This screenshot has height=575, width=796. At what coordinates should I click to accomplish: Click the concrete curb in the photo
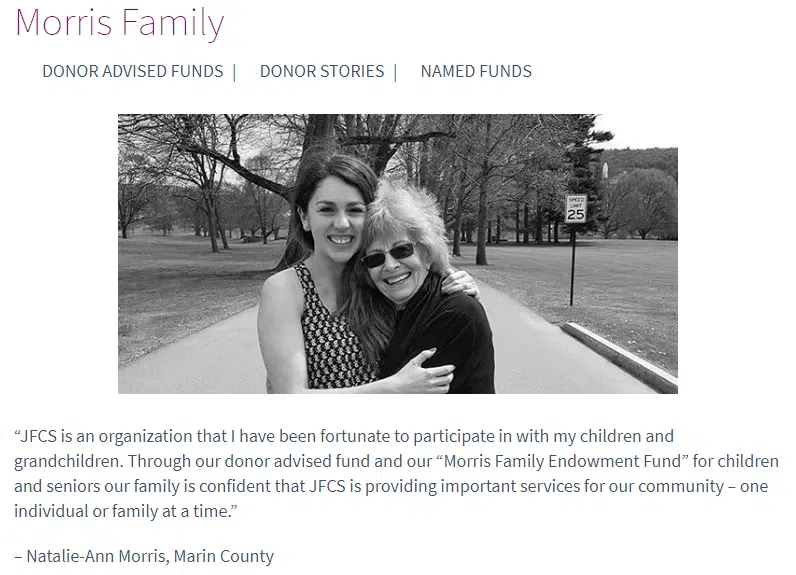pos(620,354)
